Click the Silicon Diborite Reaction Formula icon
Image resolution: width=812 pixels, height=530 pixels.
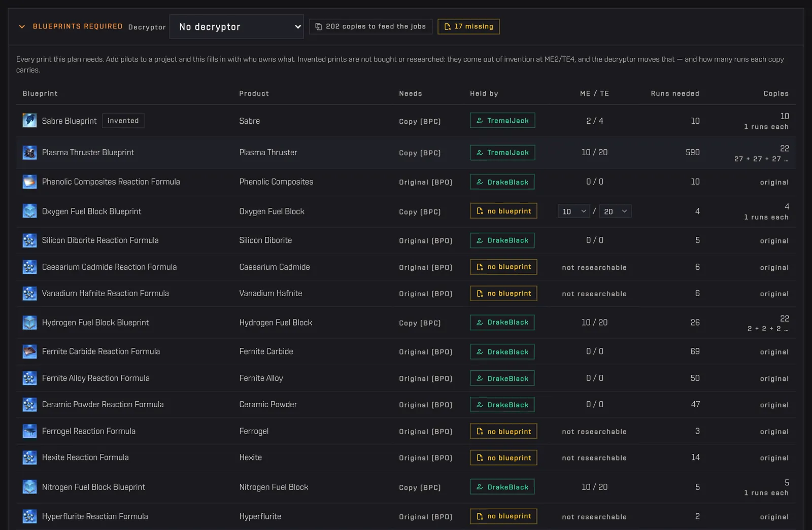29,240
